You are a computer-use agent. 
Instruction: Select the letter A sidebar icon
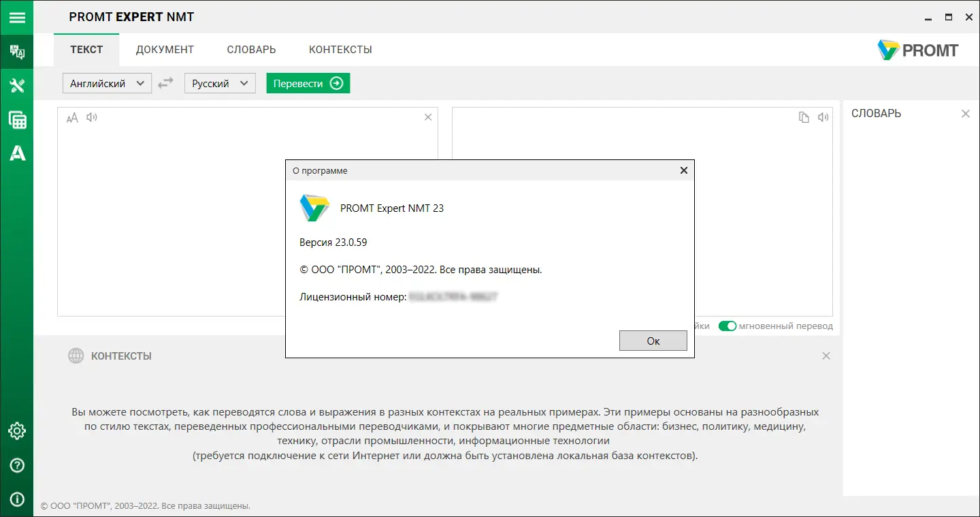tap(17, 153)
